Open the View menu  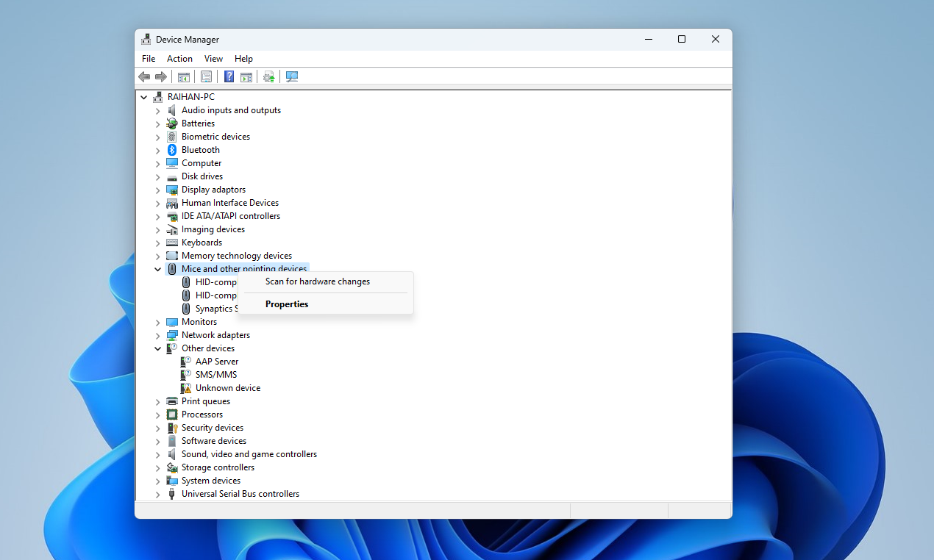coord(213,59)
